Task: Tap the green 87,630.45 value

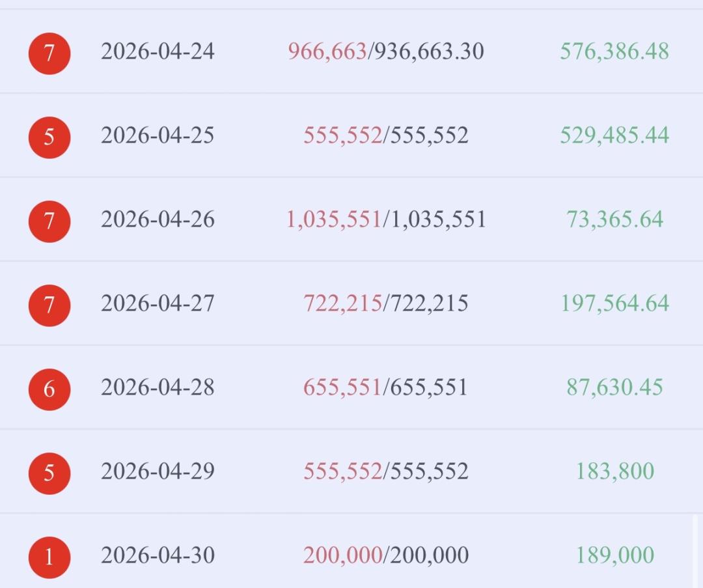Action: coord(614,387)
